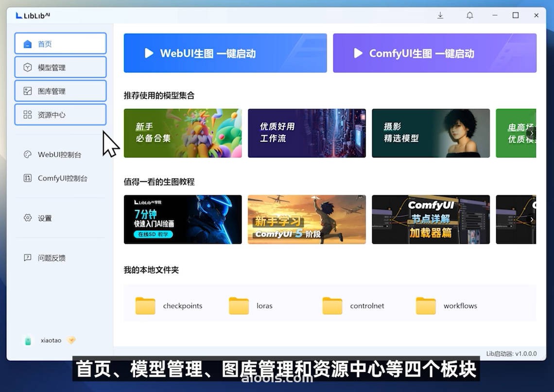Screen dimensions: 554x392
Task: Click the membership diamond badge beside xiaotao
Action: point(71,340)
